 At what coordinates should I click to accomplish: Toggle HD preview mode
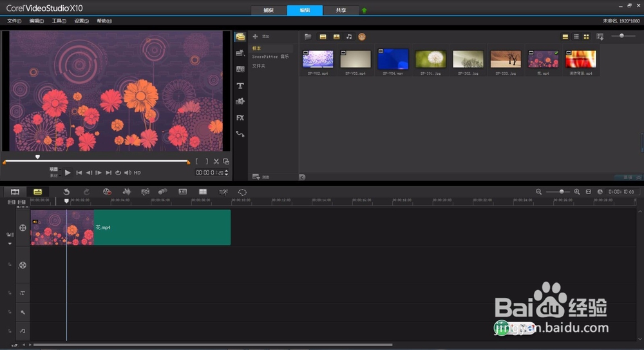click(x=137, y=173)
